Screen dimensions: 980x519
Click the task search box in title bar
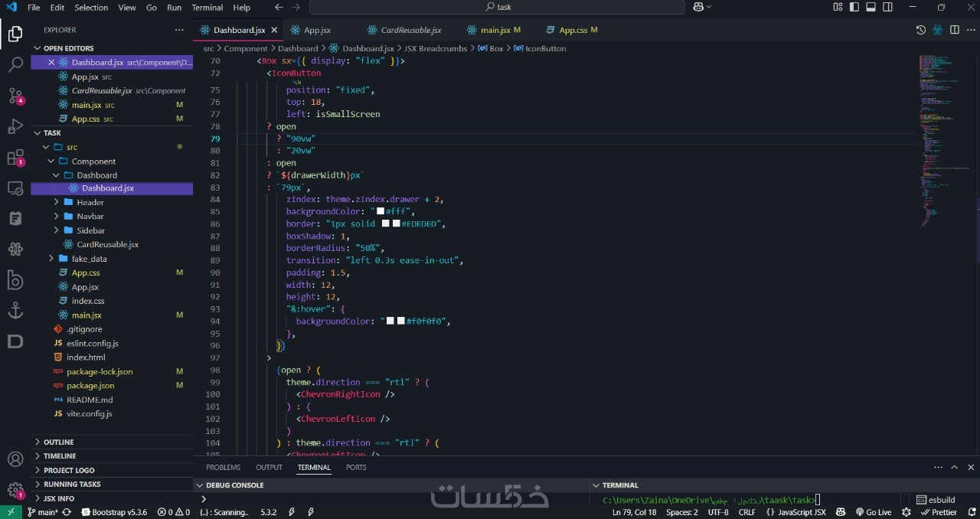[498, 8]
